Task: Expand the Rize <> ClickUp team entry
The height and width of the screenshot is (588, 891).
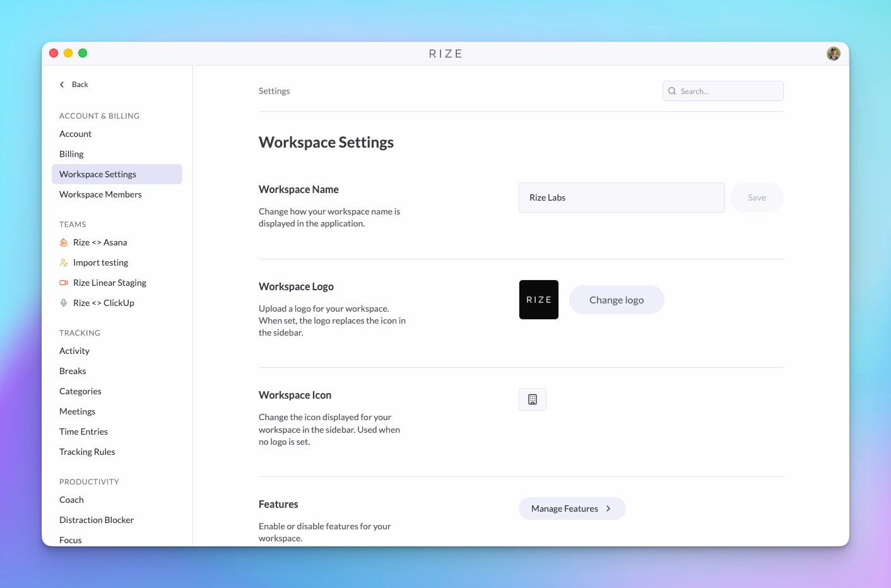Action: [104, 302]
